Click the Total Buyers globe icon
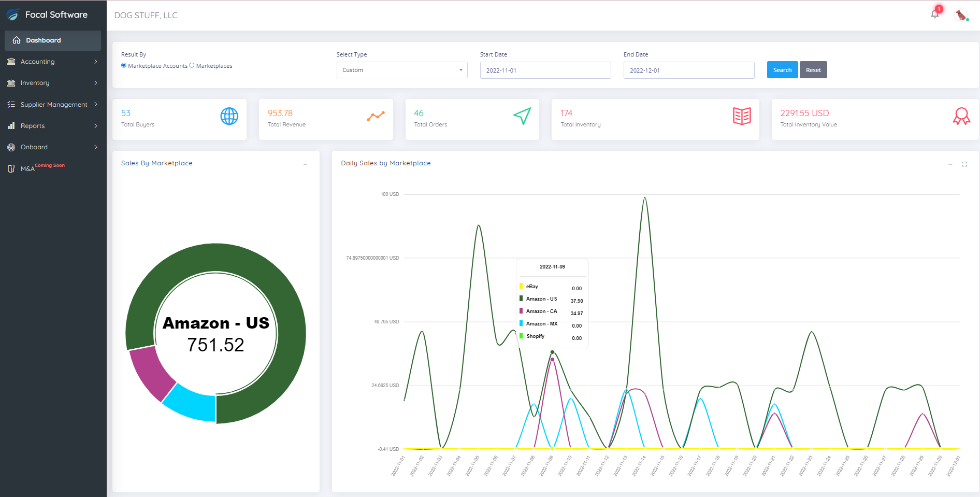This screenshot has width=980, height=497. point(229,116)
